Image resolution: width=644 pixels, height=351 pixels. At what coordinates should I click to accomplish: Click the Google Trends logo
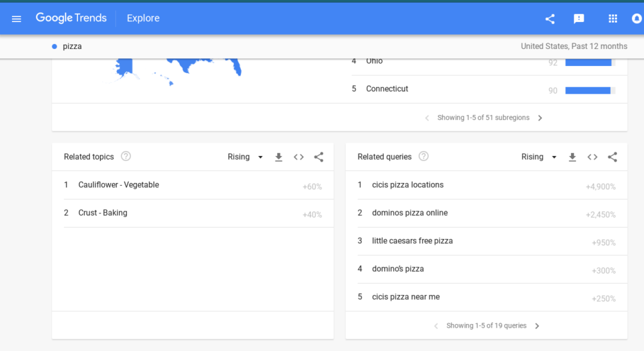pyautogui.click(x=71, y=18)
